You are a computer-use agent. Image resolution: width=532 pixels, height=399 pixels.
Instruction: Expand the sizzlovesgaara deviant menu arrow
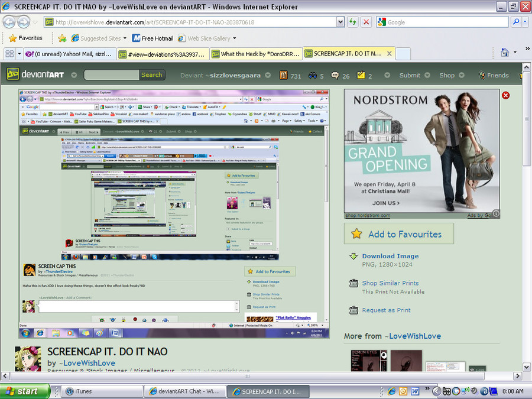(268, 75)
